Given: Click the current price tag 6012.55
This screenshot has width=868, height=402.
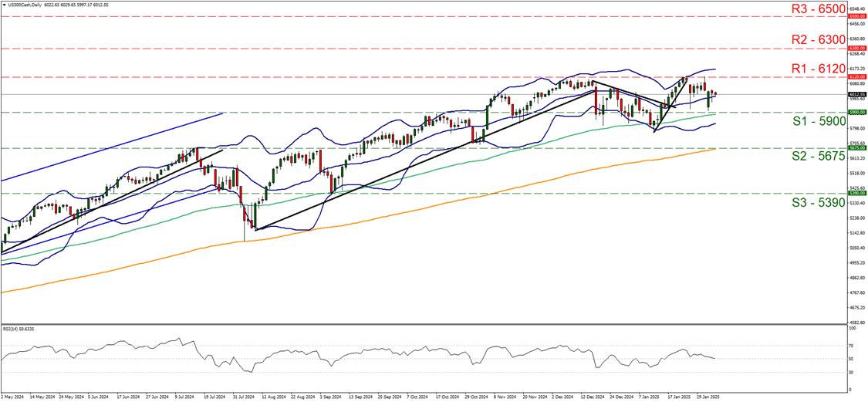Looking at the screenshot, I should (856, 94).
